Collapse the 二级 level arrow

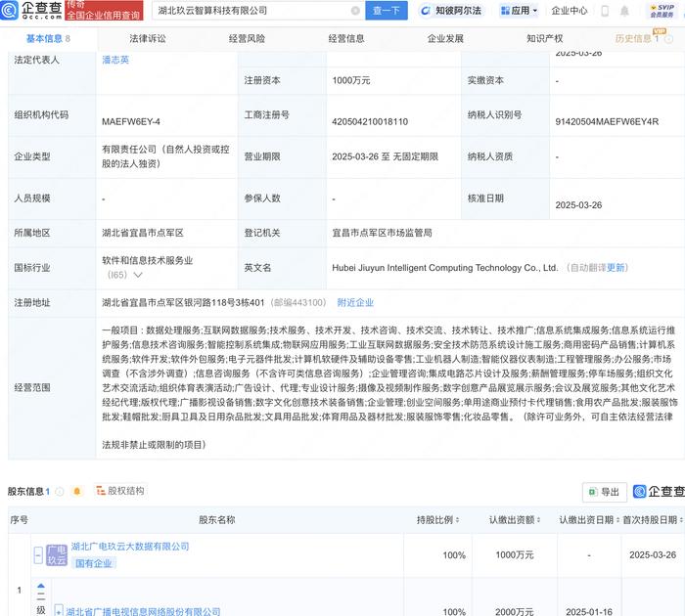point(41,586)
